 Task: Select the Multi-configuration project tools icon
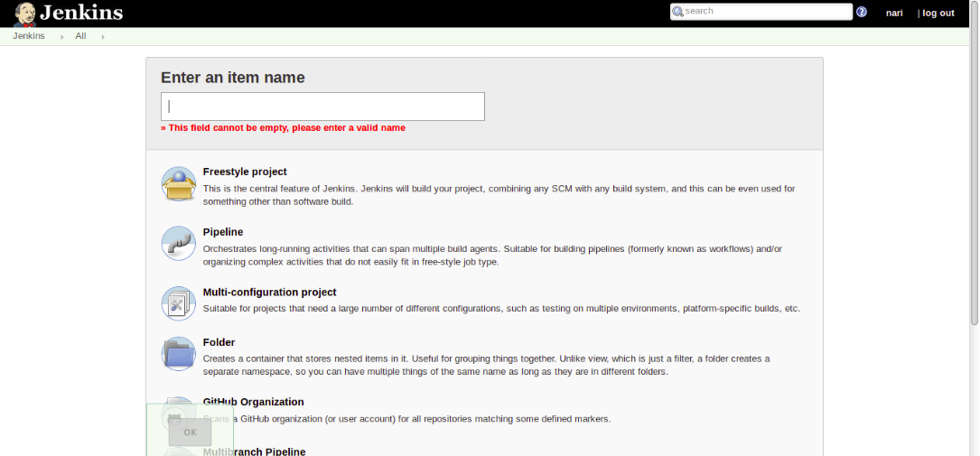point(179,303)
